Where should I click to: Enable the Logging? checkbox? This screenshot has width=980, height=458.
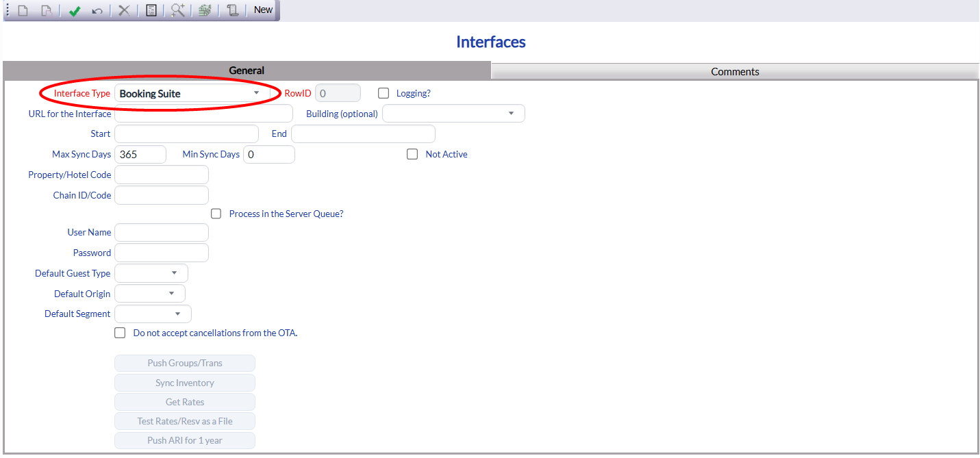[x=384, y=93]
